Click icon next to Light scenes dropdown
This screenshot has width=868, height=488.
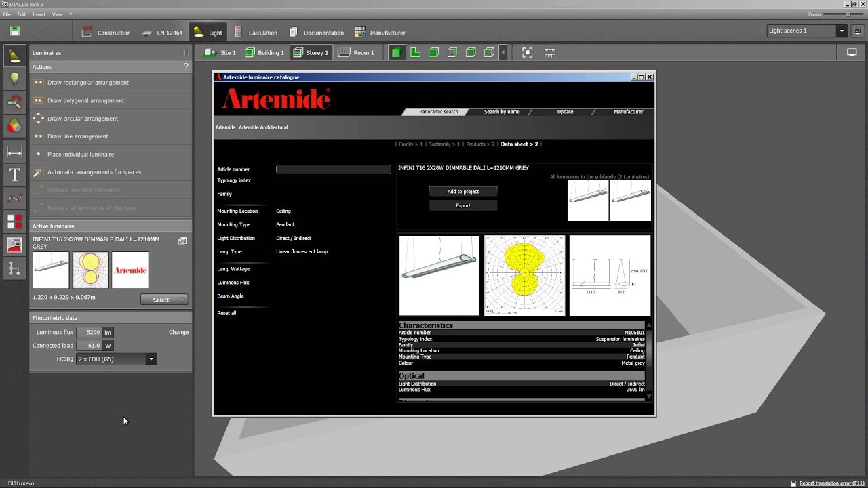[x=857, y=30]
